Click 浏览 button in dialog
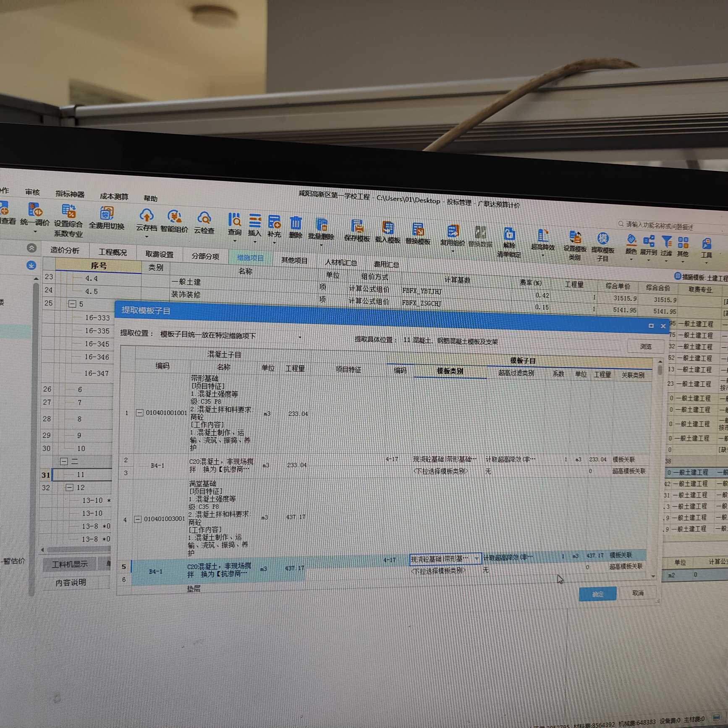The image size is (728, 728). pos(646,346)
